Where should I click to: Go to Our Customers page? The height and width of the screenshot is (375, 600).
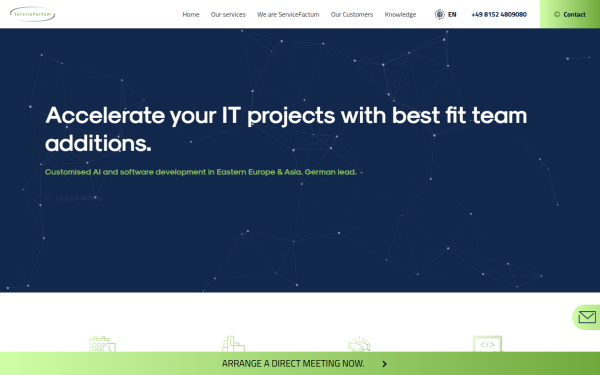pyautogui.click(x=352, y=15)
